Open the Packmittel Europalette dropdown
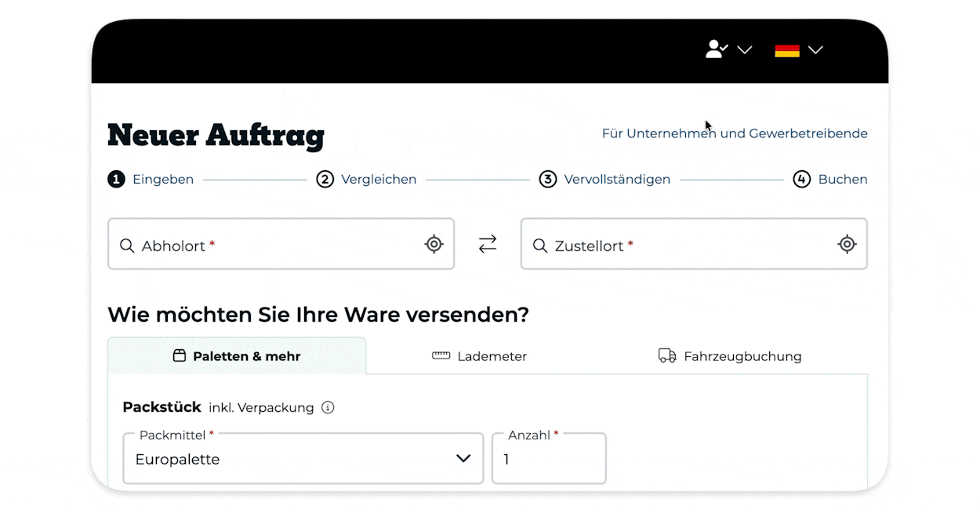 pyautogui.click(x=303, y=459)
